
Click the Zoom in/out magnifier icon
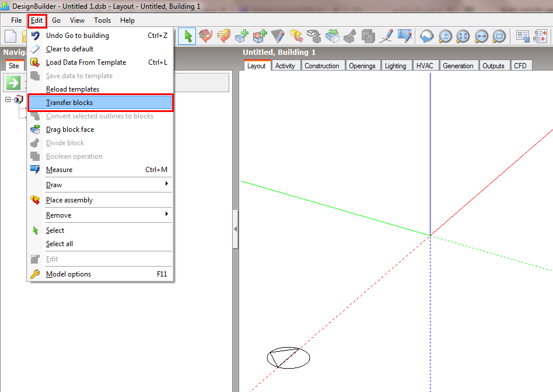tap(445, 36)
